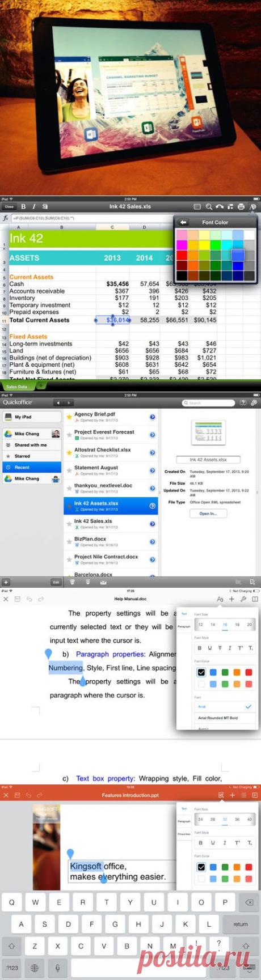This screenshot has height=980, width=261.
Task: Toggle the star on thankyou_nextlevel.doc
Action: (x=69, y=488)
